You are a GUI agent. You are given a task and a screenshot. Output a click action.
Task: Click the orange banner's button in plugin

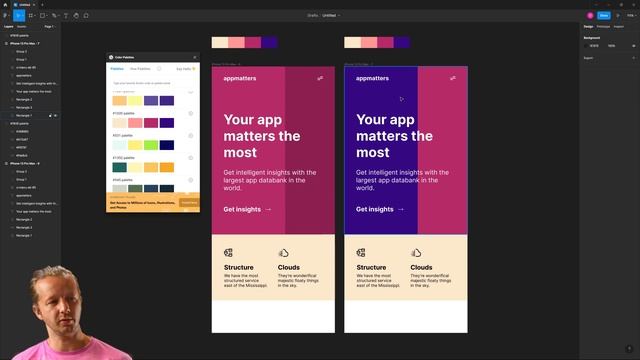point(189,202)
